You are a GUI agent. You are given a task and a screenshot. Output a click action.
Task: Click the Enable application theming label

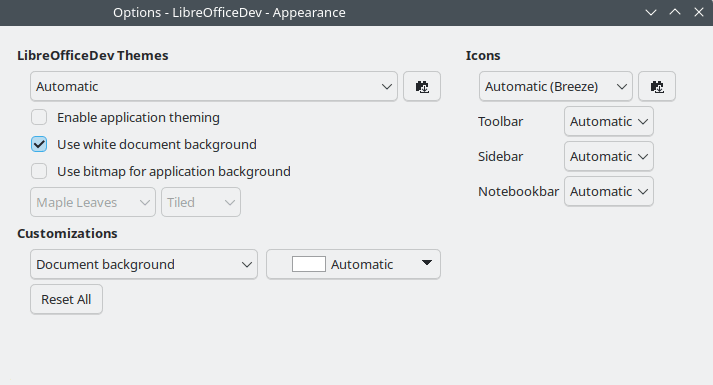click(x=138, y=118)
